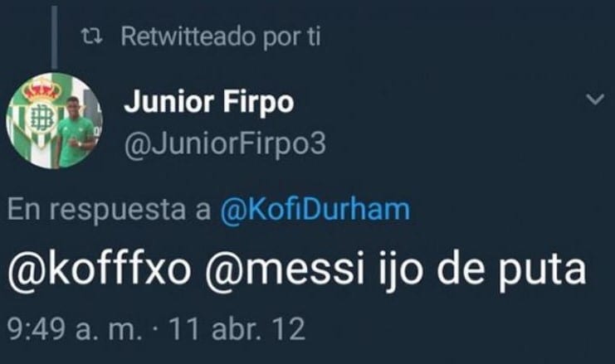Open the "Junior Firpo" display name
615x364 pixels.
pyautogui.click(x=209, y=104)
